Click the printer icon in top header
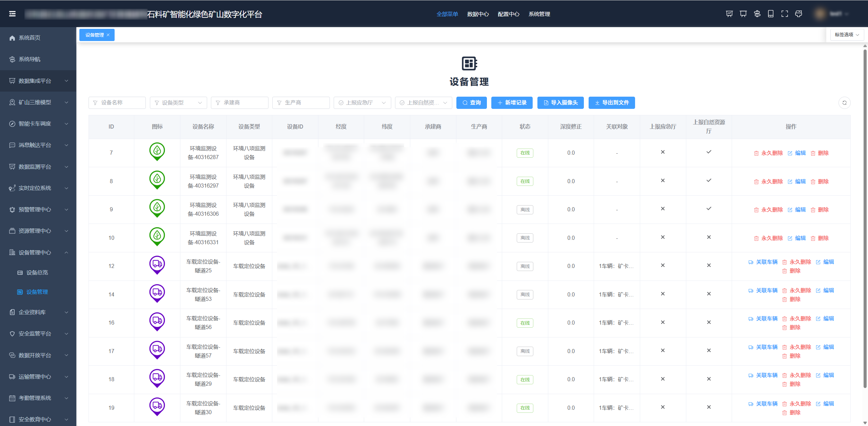Screen dimensions: 868x426 798,14
